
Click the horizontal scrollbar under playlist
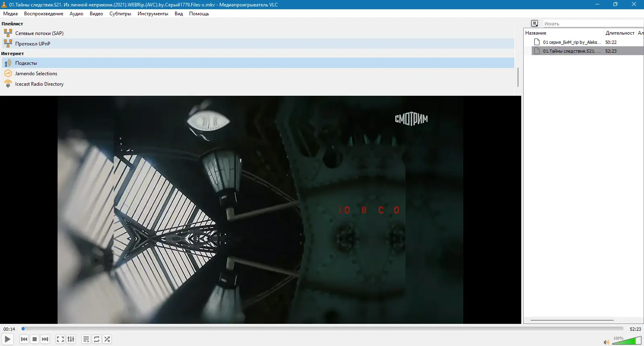pyautogui.click(x=572, y=320)
